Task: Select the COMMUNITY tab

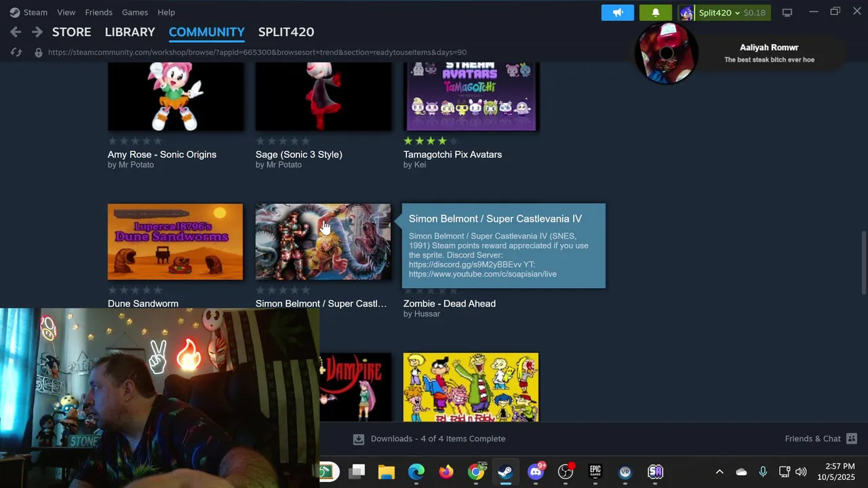Action: [207, 32]
